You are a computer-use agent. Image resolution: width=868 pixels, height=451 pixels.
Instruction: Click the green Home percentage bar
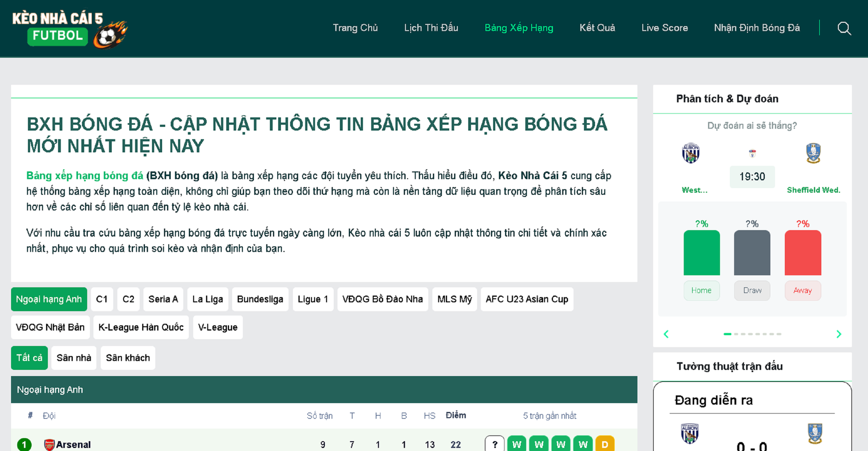(x=701, y=253)
